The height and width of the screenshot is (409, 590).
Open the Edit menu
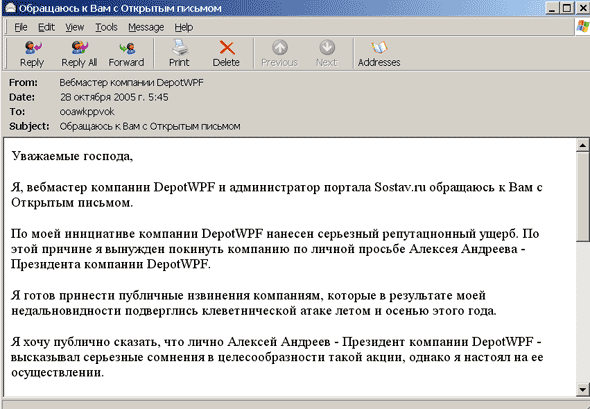(46, 27)
